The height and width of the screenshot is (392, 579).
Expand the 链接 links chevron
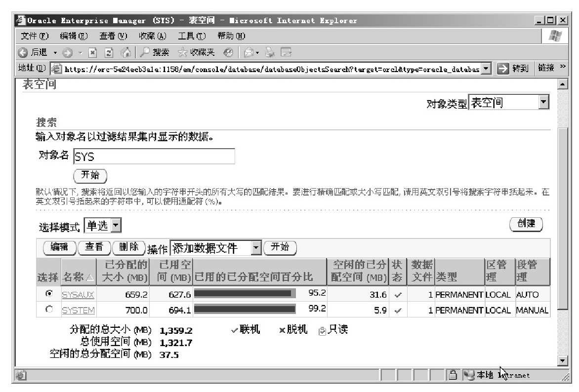coord(563,67)
